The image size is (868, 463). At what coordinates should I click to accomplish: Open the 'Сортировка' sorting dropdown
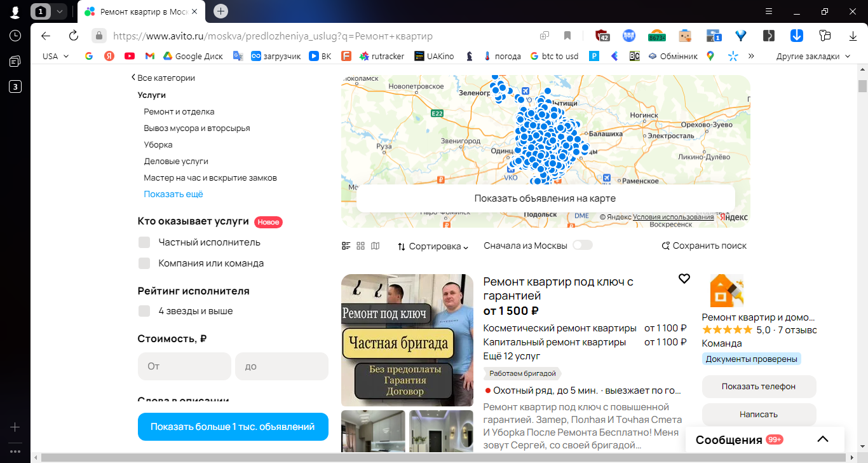(x=433, y=246)
